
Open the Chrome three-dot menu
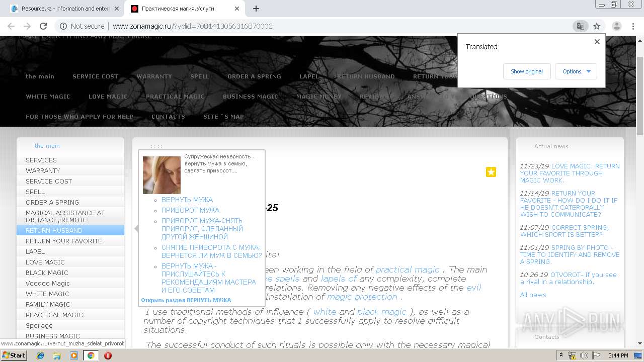click(x=633, y=26)
